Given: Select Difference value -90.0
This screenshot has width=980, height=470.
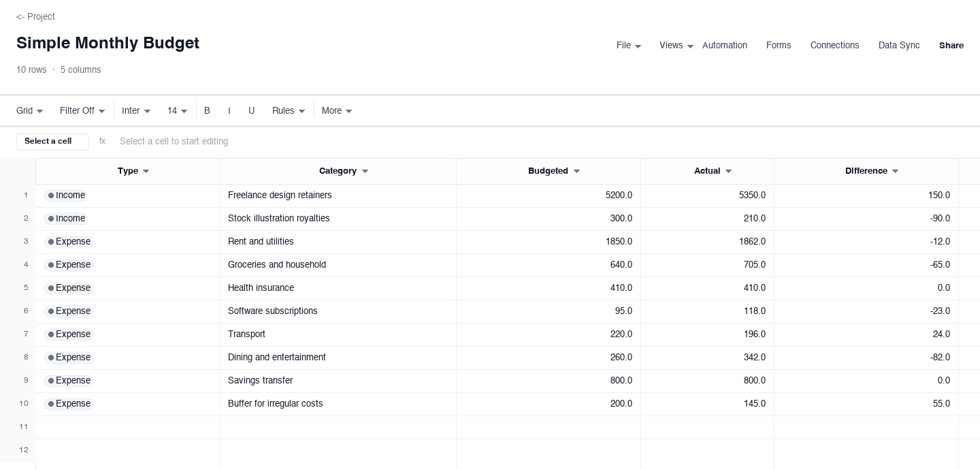Looking at the screenshot, I should click(866, 219).
